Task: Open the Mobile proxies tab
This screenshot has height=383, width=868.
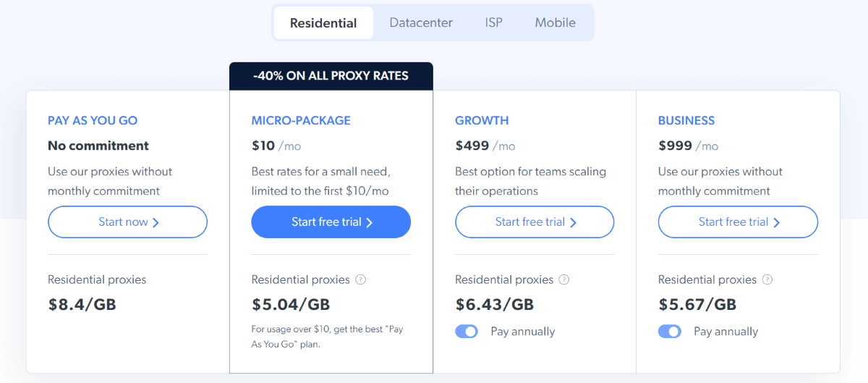Action: [x=556, y=22]
